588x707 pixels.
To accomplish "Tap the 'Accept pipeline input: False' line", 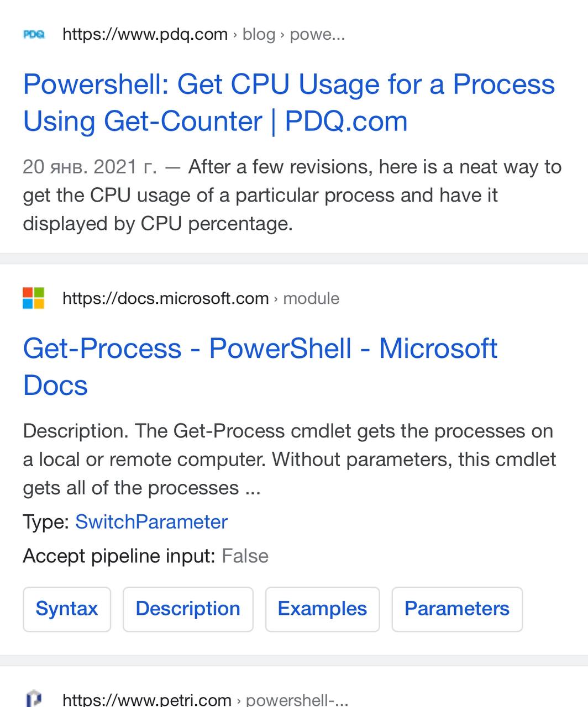I will pyautogui.click(x=145, y=556).
